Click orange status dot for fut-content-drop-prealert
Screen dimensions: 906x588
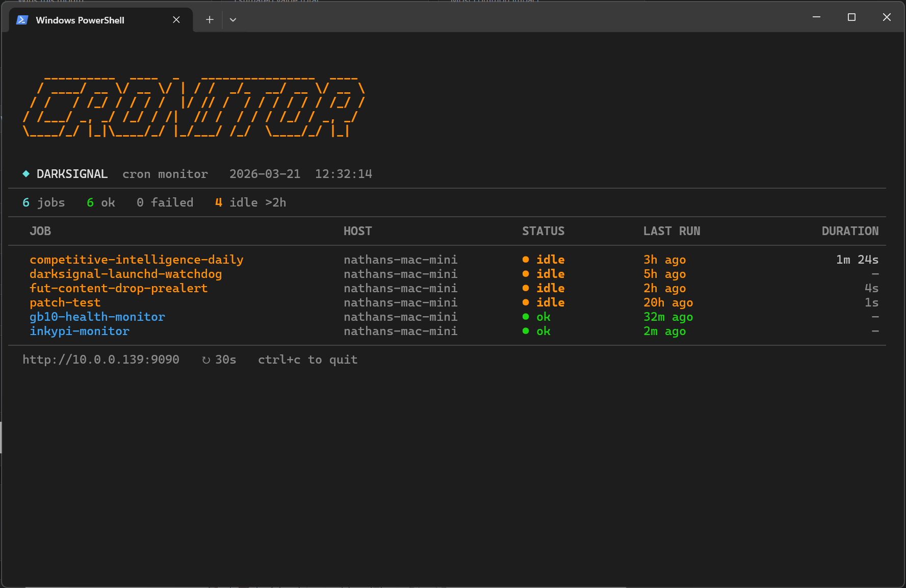526,288
